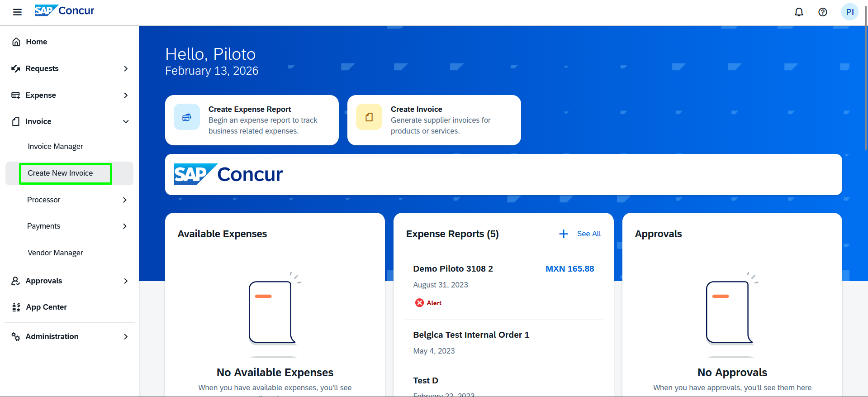Viewport: 868px width, 397px height.
Task: Open the help question mark icon
Action: (822, 12)
